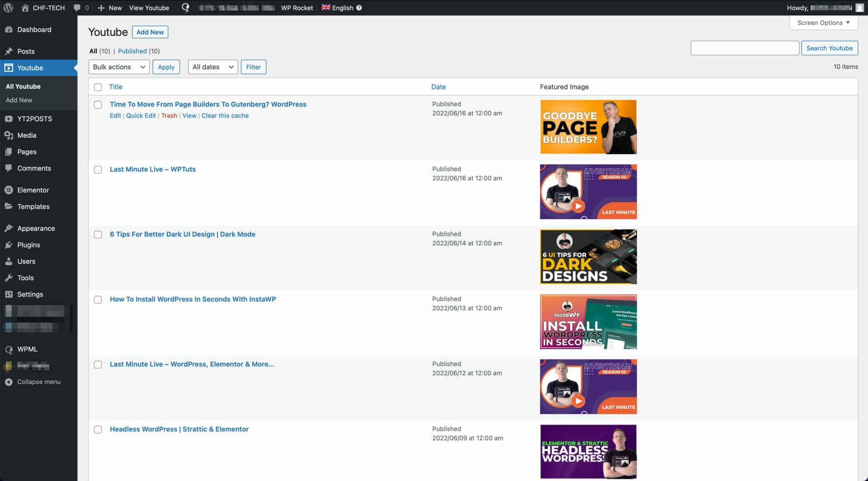Click the Install WordPress In Seconds thumbnail

588,322
